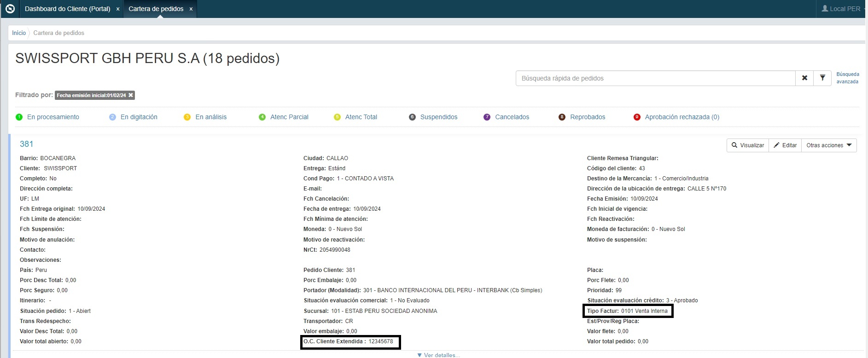Click the Fecha de entrega date 10/09/2024
Viewport: 868px width, 358px height.
[x=367, y=209]
